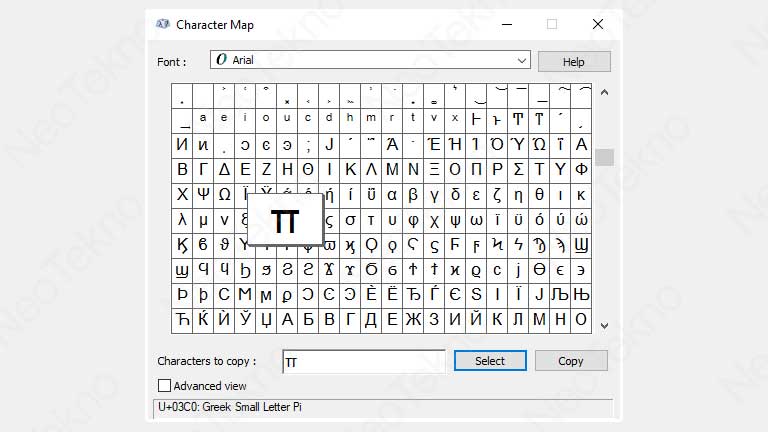The height and width of the screenshot is (432, 768).
Task: Pick the Greek capital Delta character
Action: click(224, 169)
